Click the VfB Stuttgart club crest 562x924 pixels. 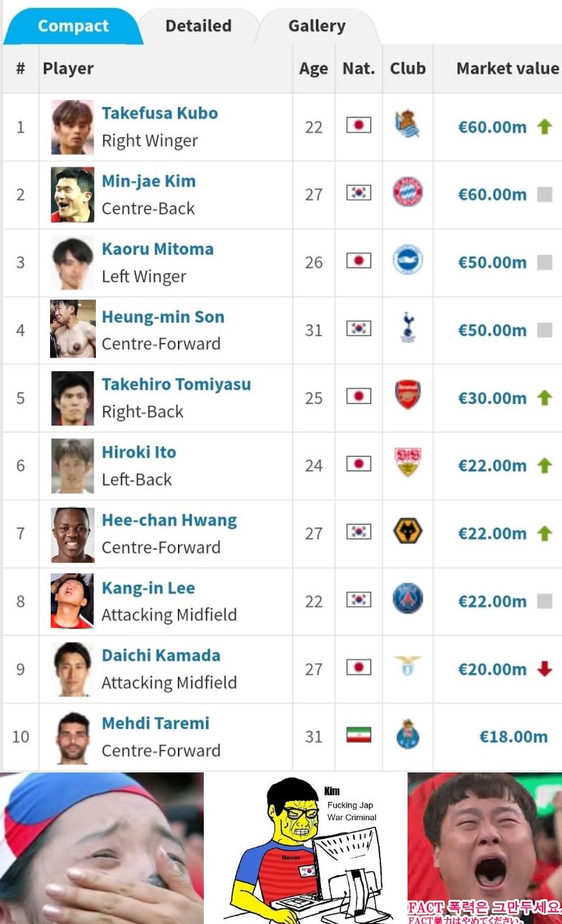tap(408, 463)
